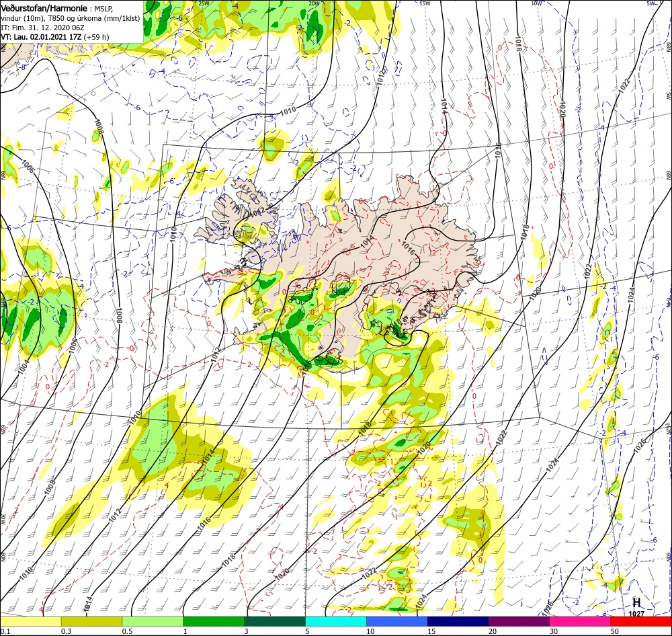Click the legend value '0.3'

pyautogui.click(x=66, y=631)
